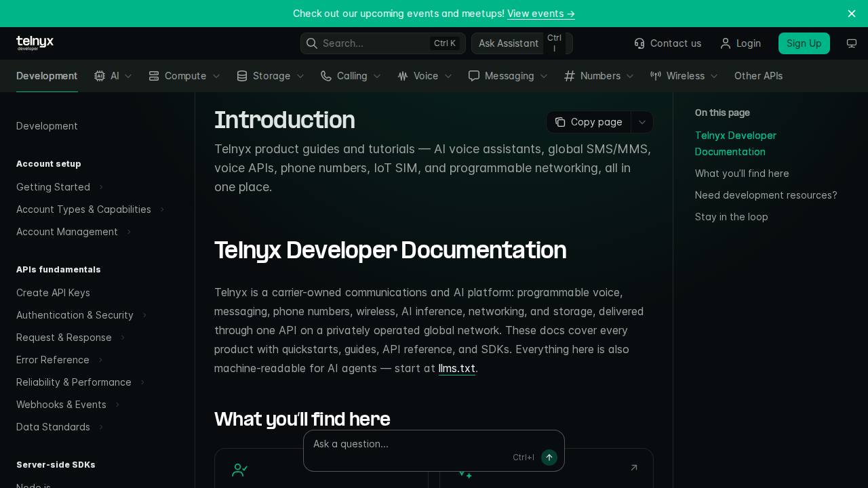Expand Error Reference sidebar section
Viewport: 868px width, 488px height.
100,360
